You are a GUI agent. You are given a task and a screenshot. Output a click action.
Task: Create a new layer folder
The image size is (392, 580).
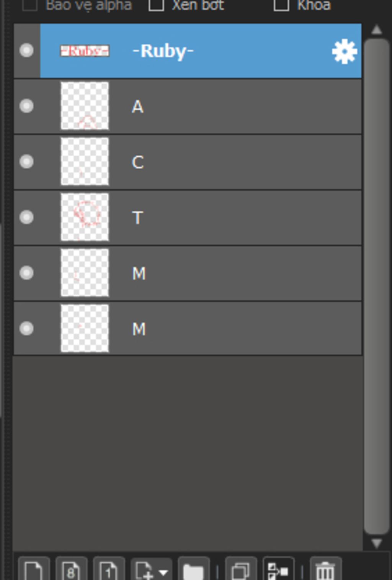pyautogui.click(x=194, y=569)
